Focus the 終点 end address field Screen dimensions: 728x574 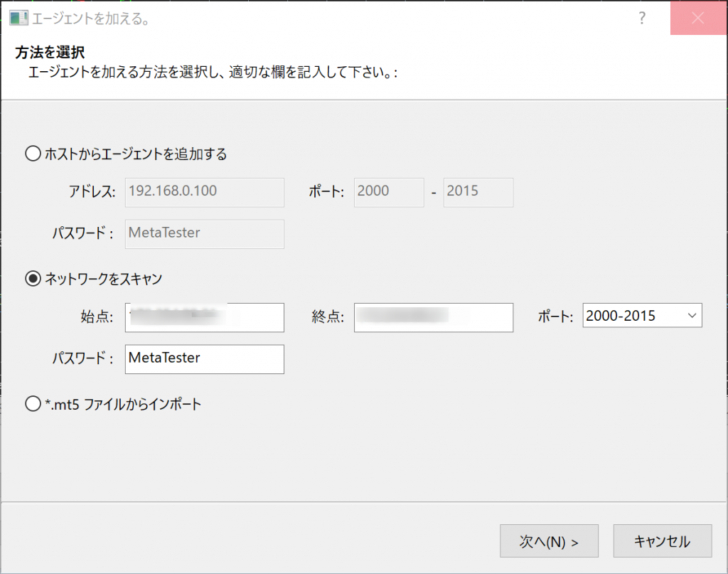(x=434, y=317)
